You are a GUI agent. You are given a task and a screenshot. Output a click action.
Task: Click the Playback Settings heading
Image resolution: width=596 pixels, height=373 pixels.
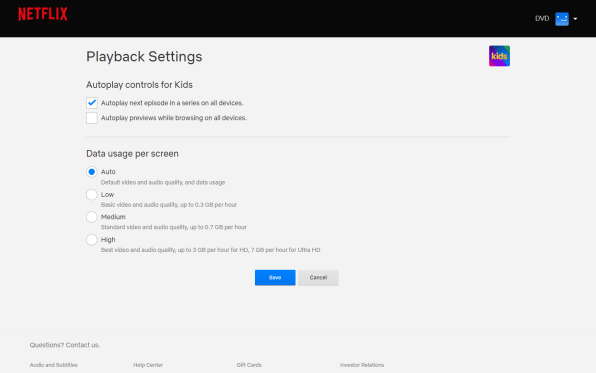click(x=144, y=57)
